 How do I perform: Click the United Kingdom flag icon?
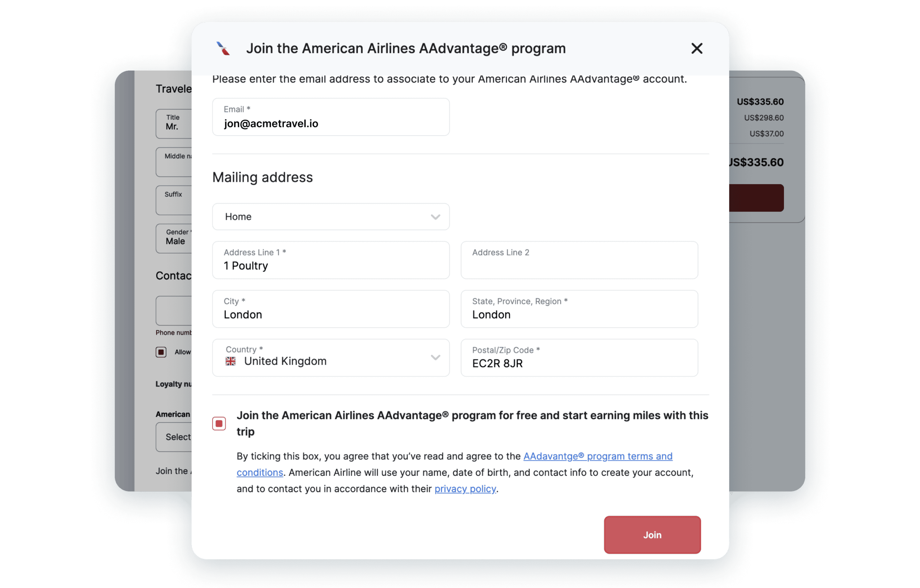[x=230, y=361]
